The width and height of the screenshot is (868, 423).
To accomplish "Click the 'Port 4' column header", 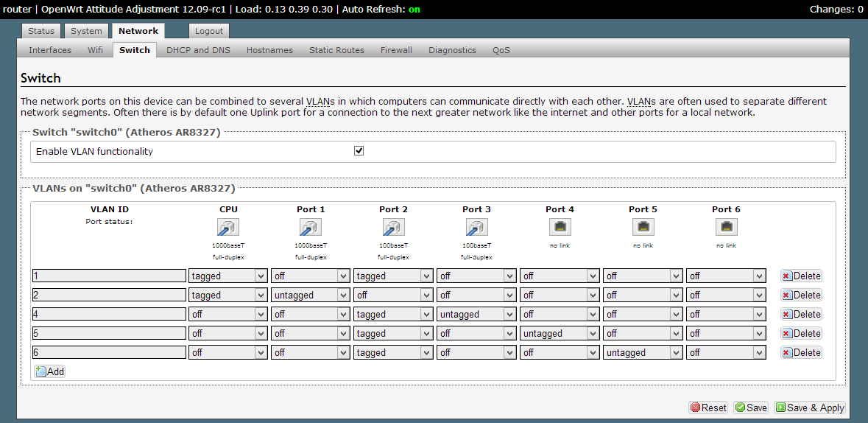I will pos(560,209).
